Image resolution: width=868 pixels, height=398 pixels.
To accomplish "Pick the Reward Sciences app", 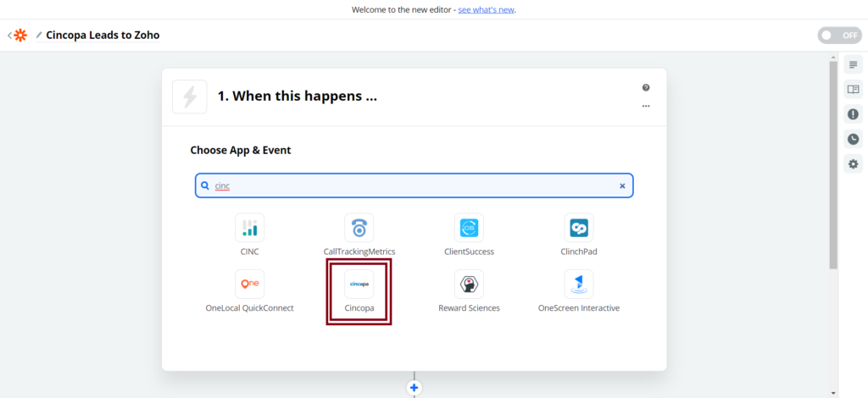I will click(469, 284).
